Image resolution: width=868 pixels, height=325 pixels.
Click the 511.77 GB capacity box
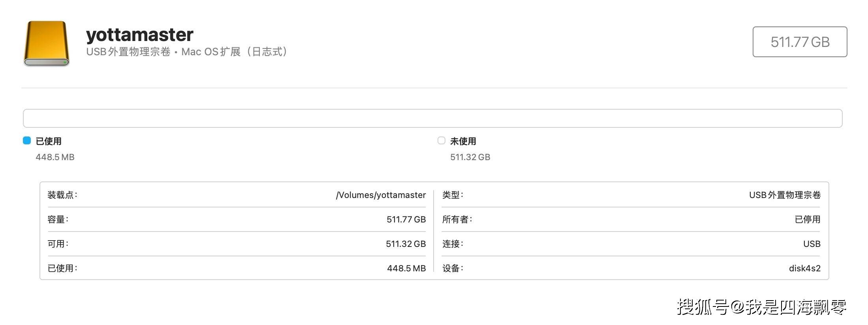pos(800,42)
